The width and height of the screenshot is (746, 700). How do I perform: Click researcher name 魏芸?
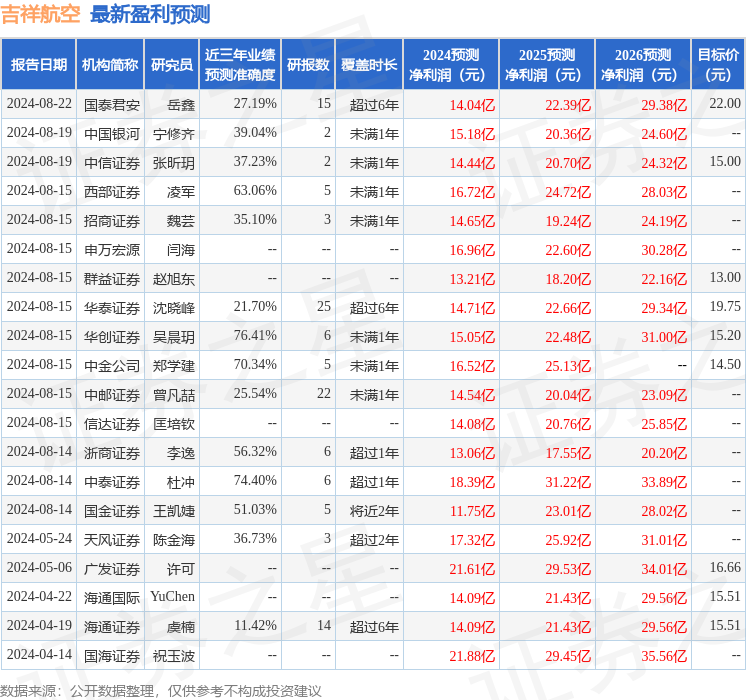181,221
